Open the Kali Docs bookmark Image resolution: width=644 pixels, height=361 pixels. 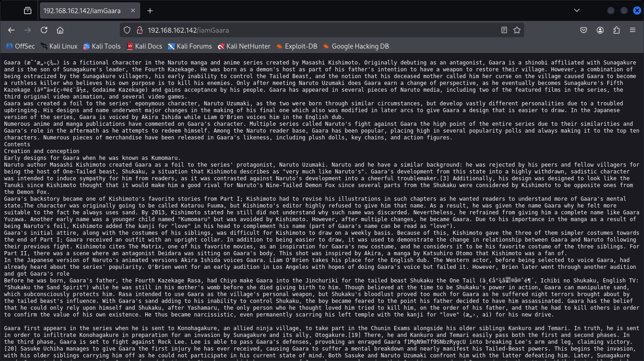point(144,46)
